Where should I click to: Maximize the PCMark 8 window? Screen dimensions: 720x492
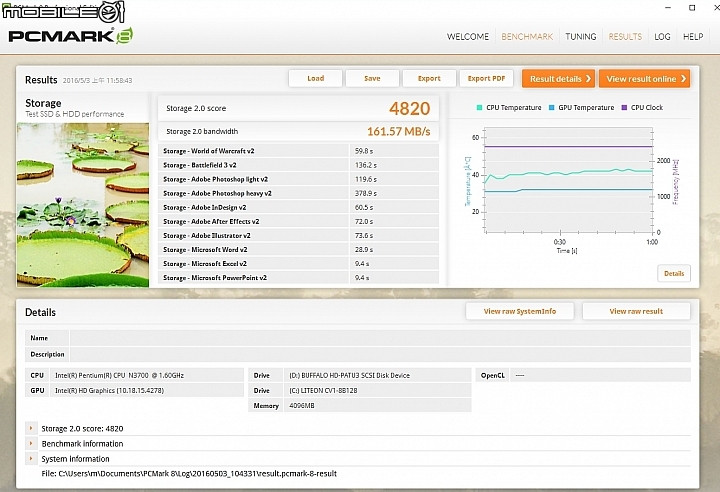point(692,8)
